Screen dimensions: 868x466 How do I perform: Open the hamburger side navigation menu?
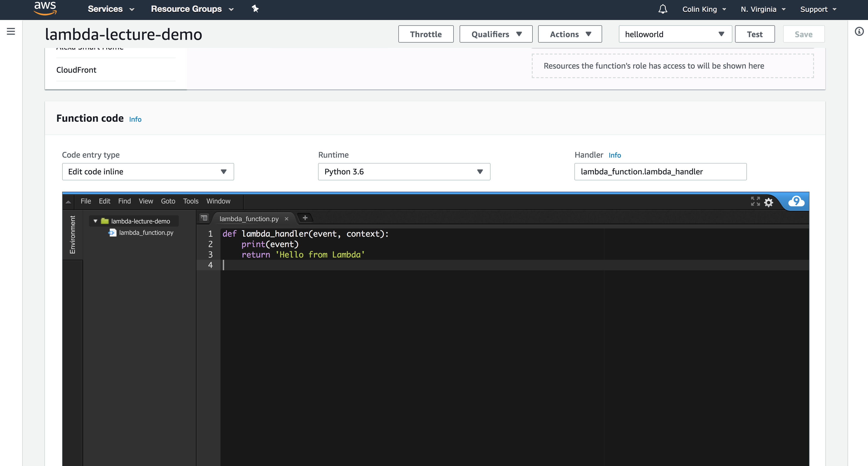[11, 32]
